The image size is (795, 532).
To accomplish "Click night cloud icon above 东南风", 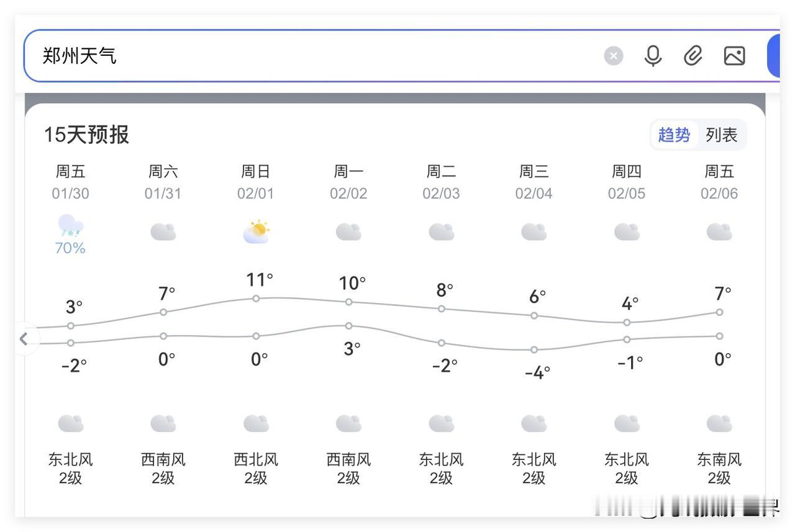I will coord(719,424).
